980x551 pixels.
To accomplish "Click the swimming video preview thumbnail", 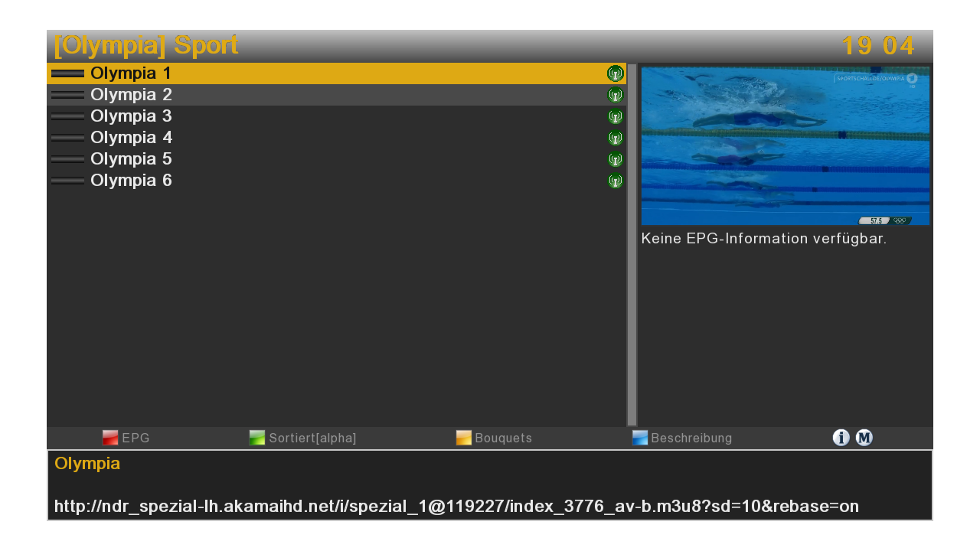I will tap(785, 145).
